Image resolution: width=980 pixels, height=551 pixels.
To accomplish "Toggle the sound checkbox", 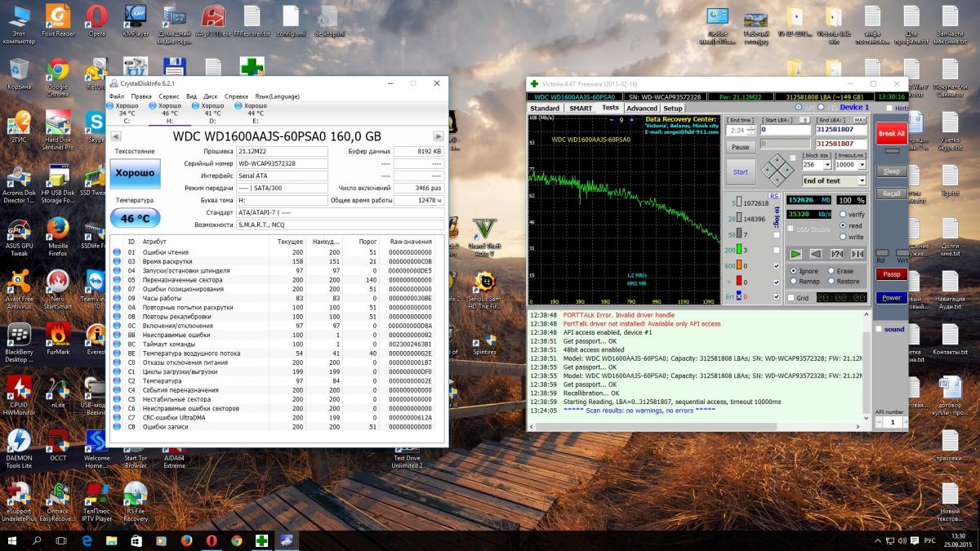I will pos(879,329).
